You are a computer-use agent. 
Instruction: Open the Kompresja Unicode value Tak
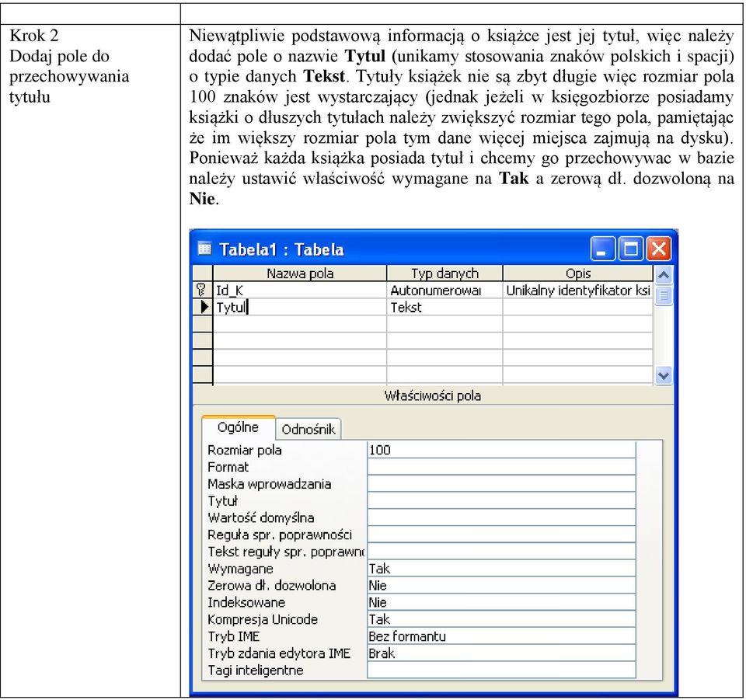[x=501, y=619]
